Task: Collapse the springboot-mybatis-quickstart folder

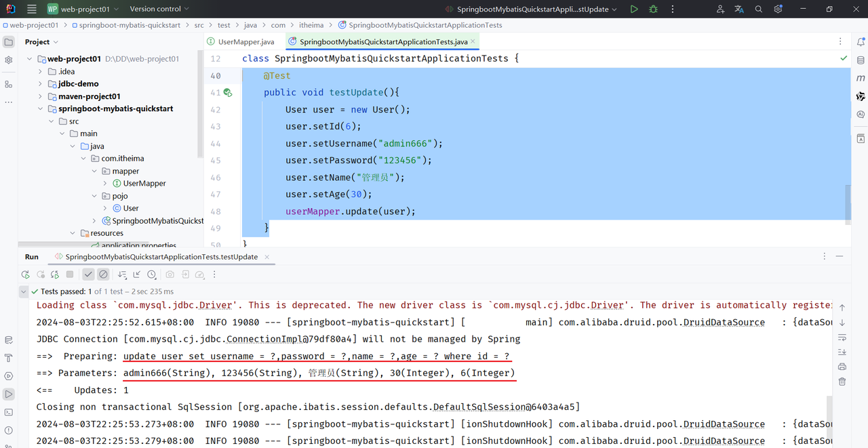Action: pos(41,108)
